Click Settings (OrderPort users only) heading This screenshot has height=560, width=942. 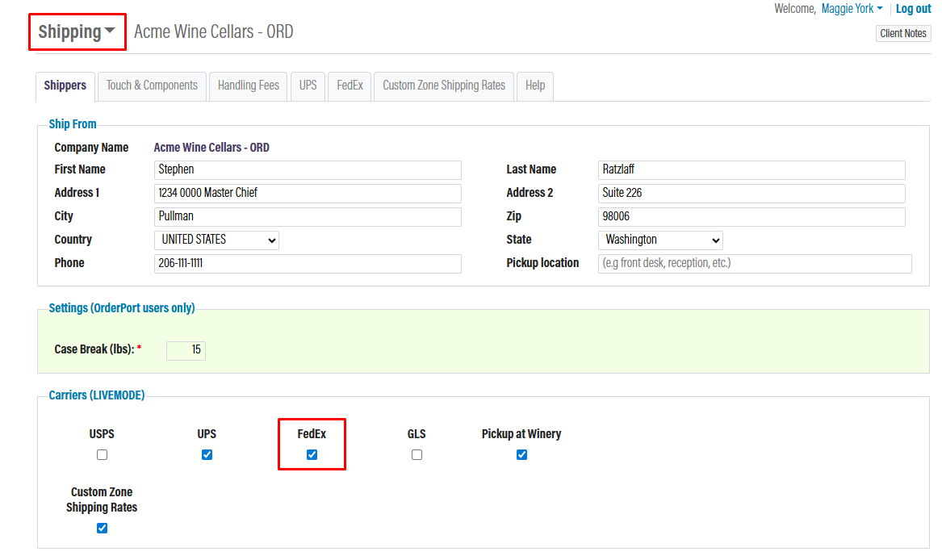coord(122,308)
